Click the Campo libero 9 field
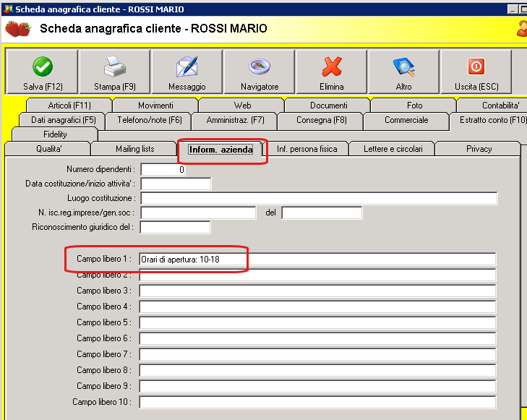This screenshot has height=420, width=527. point(317,386)
